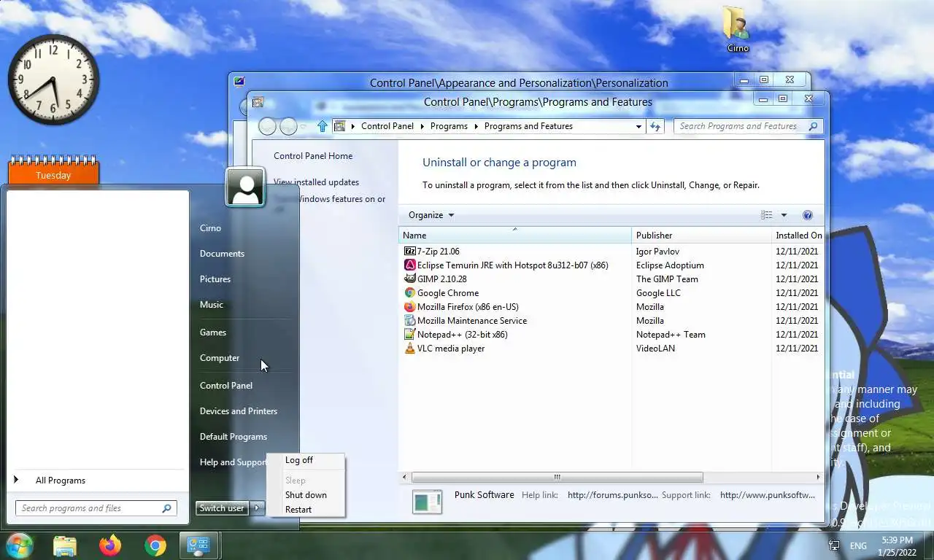Image resolution: width=934 pixels, height=560 pixels.
Task: Click the horizontal scrollbar thumb in program list
Action: click(x=557, y=478)
